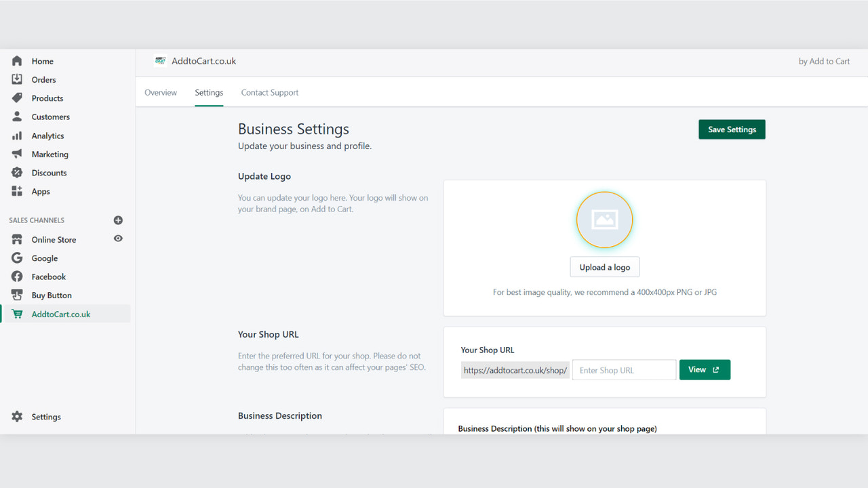This screenshot has height=488, width=868.
Task: Click Upload a logo
Action: (x=604, y=266)
